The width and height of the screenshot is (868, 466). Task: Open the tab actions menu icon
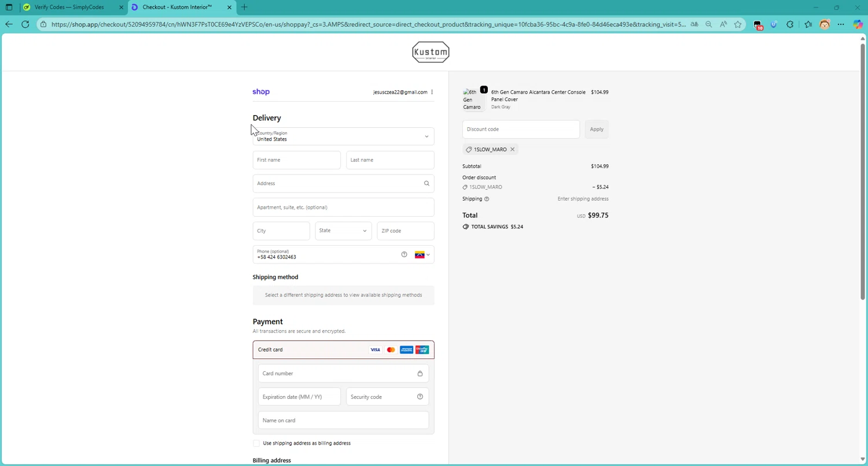click(9, 8)
